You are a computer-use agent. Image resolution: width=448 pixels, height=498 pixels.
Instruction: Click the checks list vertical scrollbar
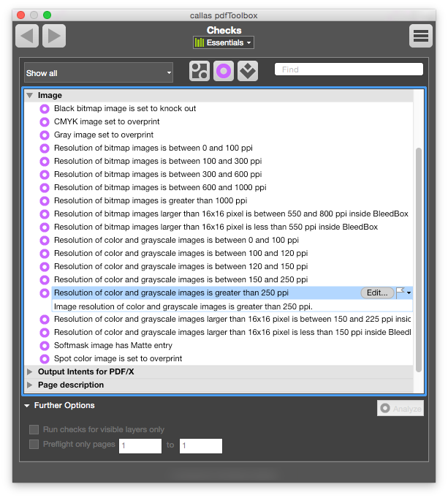[x=419, y=260]
